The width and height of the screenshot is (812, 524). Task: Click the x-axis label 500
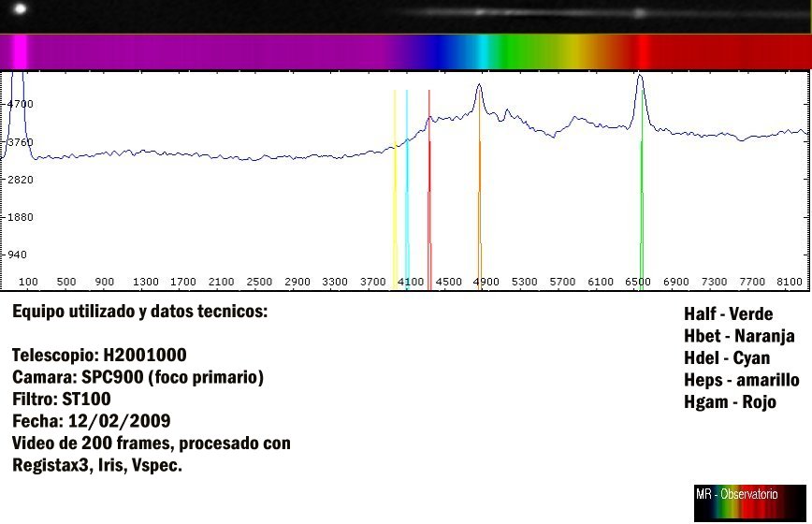tap(66, 282)
